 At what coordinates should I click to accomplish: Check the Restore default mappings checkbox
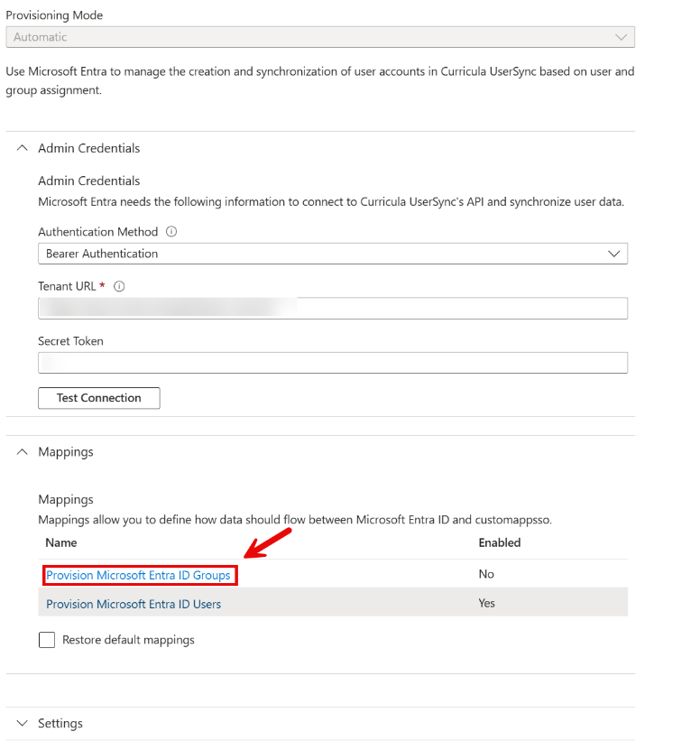tap(46, 639)
